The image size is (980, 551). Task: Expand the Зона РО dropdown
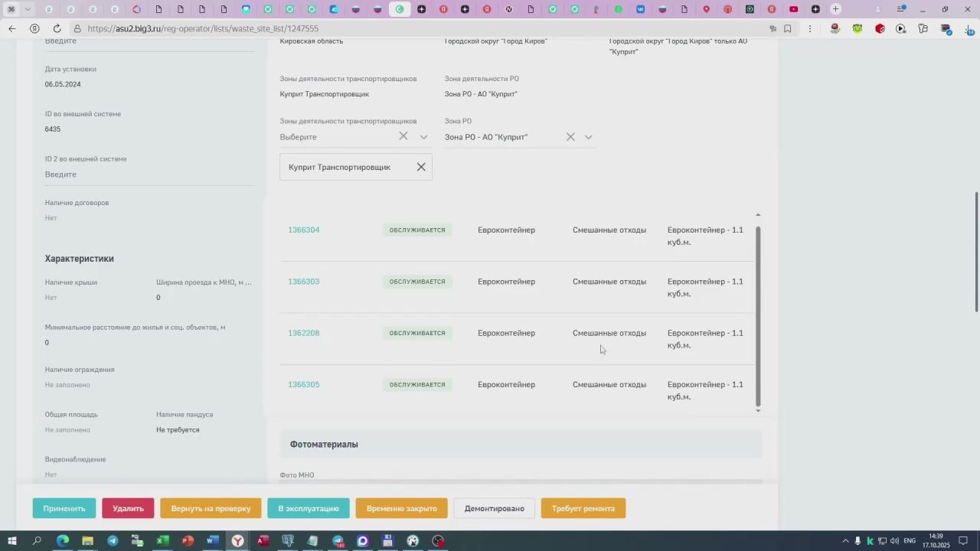point(588,137)
